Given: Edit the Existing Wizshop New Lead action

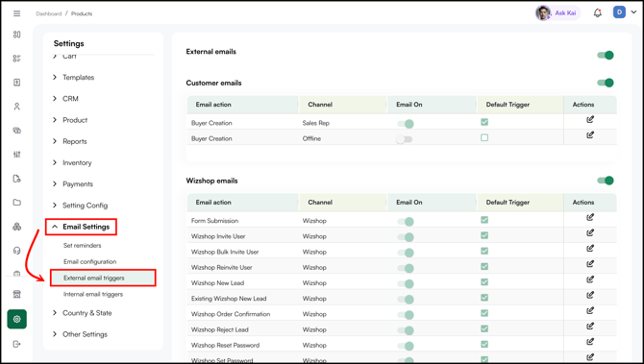Looking at the screenshot, I should [590, 296].
